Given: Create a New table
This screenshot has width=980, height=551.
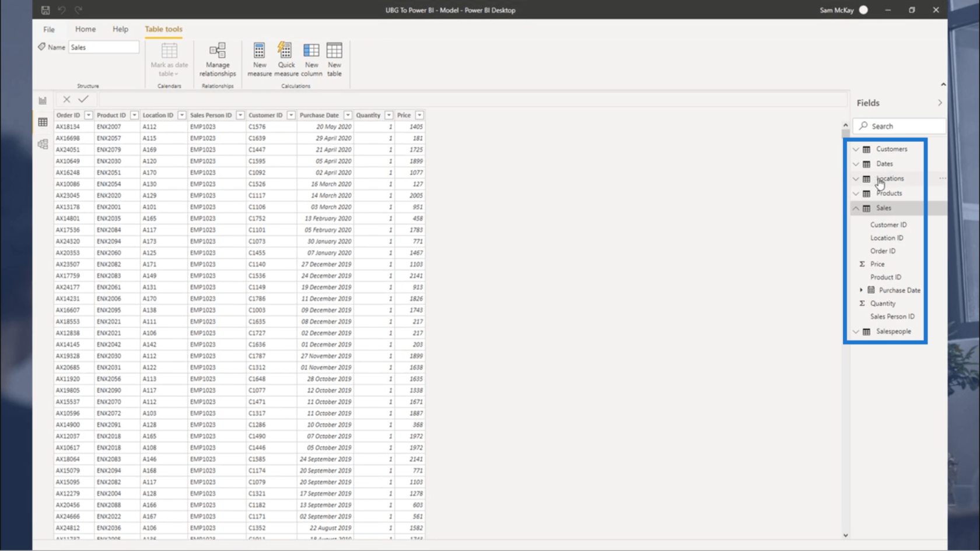Looking at the screenshot, I should click(334, 59).
